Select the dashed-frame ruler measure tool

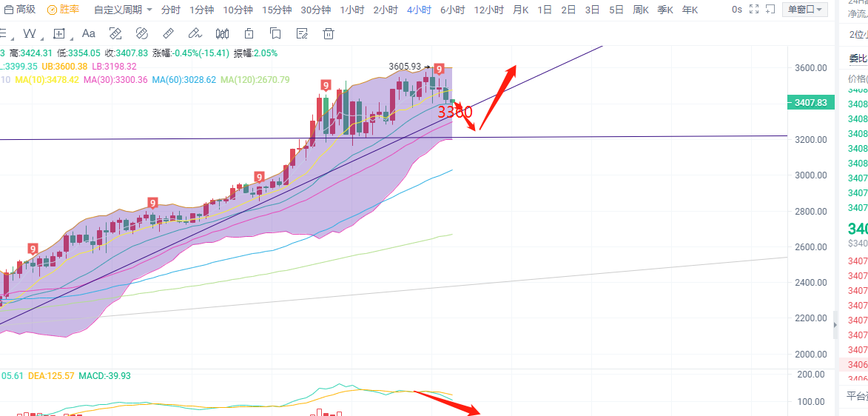[115, 34]
